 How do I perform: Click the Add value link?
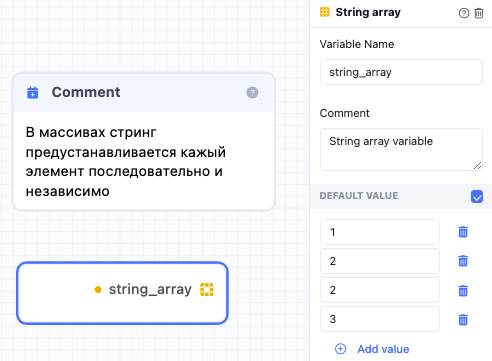tap(383, 349)
